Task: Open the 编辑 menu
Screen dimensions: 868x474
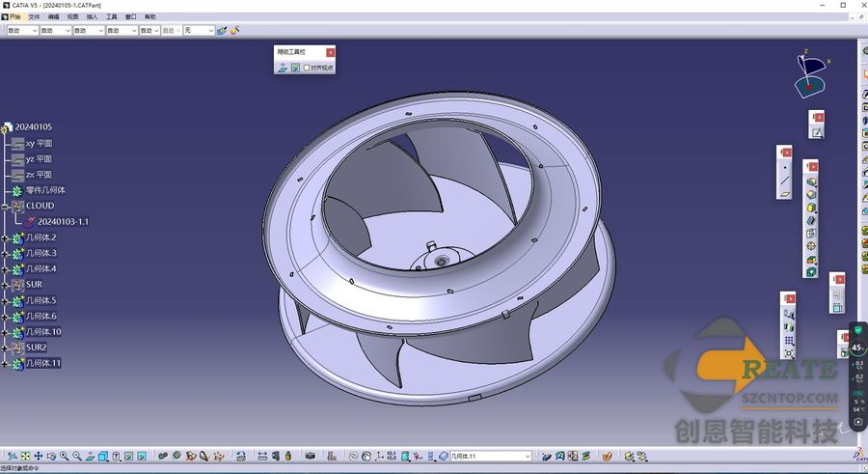Action: click(54, 16)
